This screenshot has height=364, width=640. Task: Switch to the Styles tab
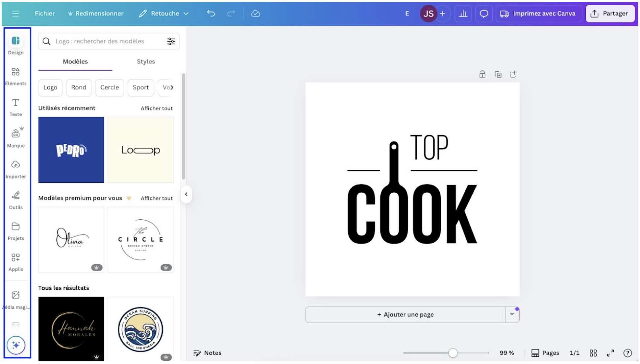[146, 62]
